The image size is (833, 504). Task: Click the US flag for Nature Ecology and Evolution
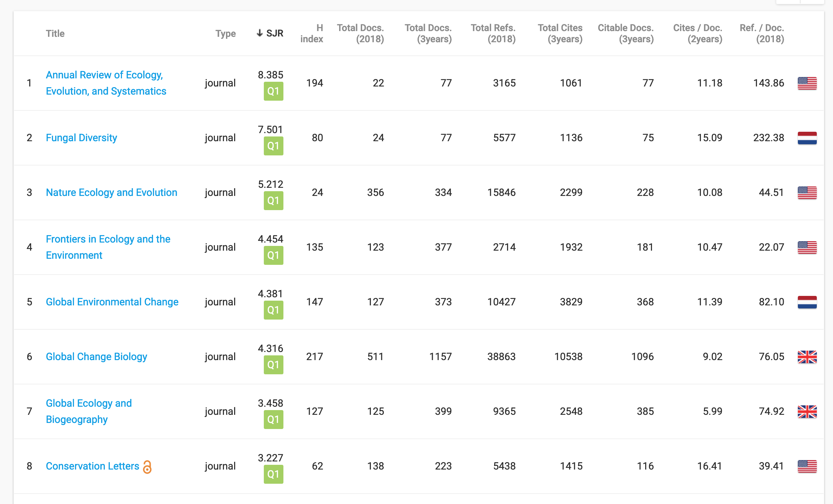807,193
